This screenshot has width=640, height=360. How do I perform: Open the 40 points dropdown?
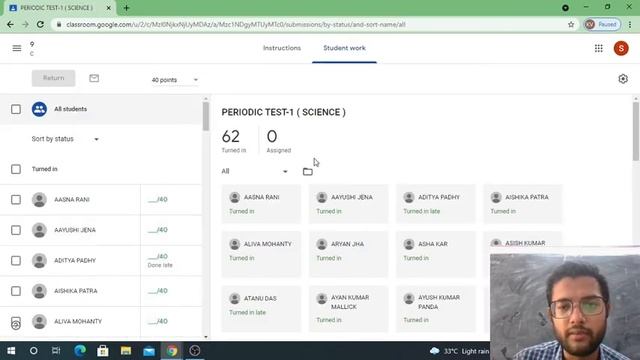tap(175, 80)
